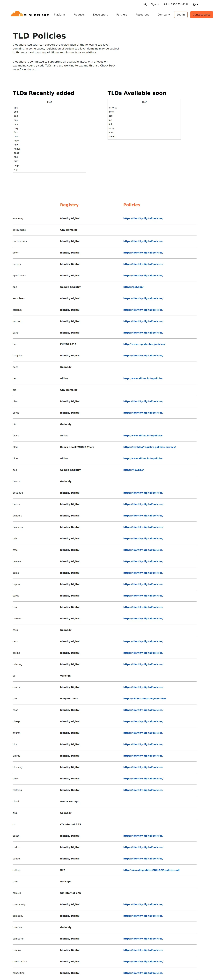
Task: Click the search magnifier icon
Action: pos(145,4)
